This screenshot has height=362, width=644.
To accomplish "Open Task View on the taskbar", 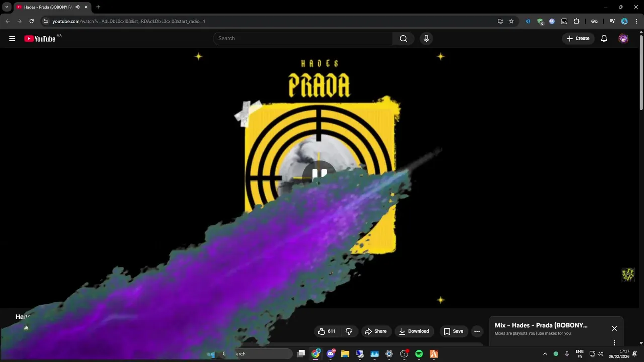I will 301,354.
